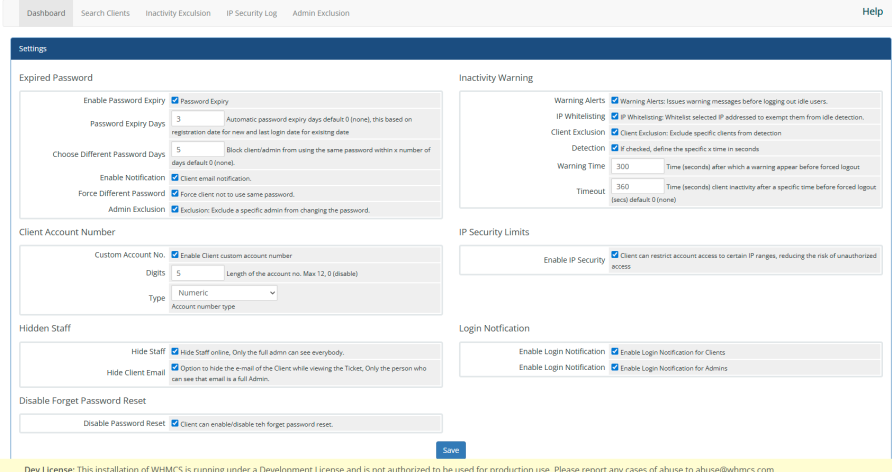This screenshot has width=892, height=472.
Task: Click the Hide Staff label
Action: [x=148, y=351]
